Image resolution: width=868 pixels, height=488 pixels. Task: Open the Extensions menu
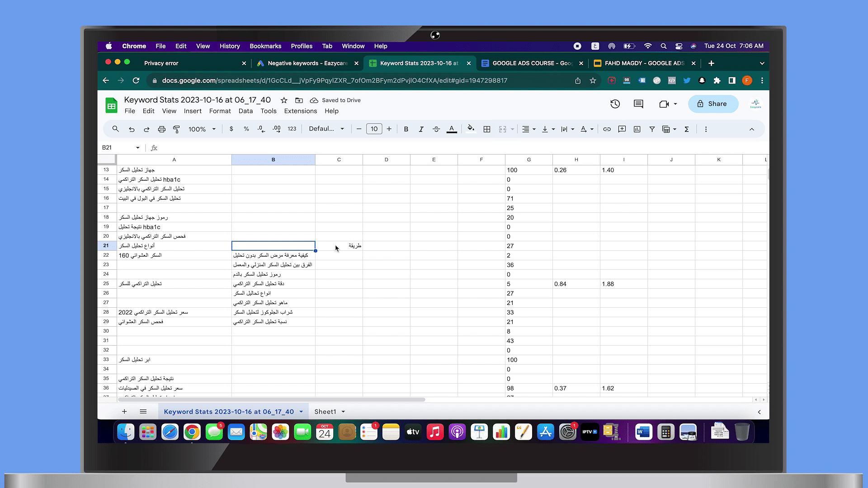(301, 111)
